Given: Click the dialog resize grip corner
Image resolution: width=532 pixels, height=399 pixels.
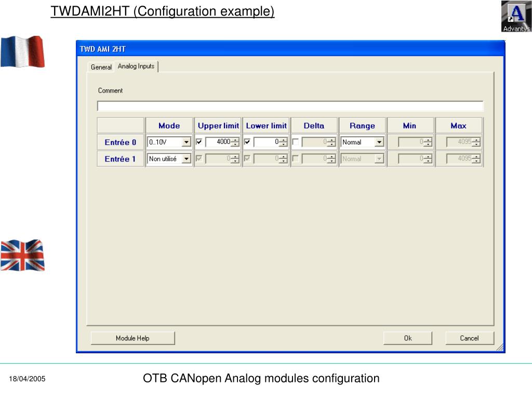Looking at the screenshot, I should pos(500,348).
